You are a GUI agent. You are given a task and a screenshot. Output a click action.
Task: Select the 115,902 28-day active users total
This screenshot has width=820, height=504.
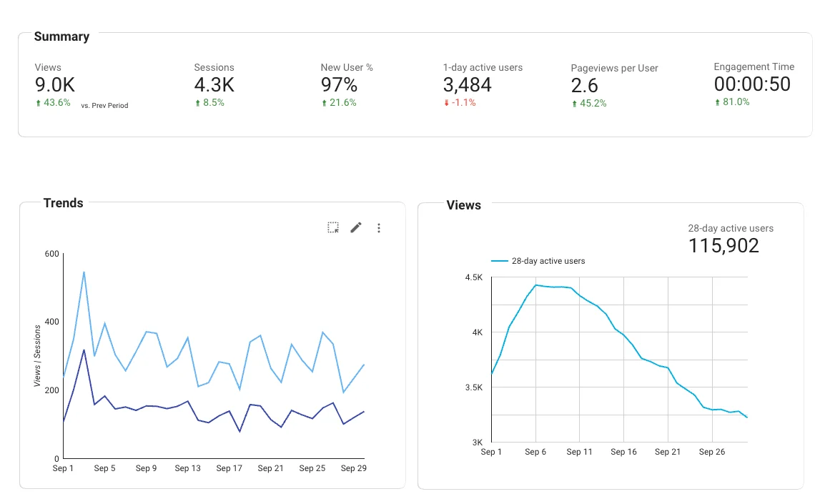pos(723,246)
